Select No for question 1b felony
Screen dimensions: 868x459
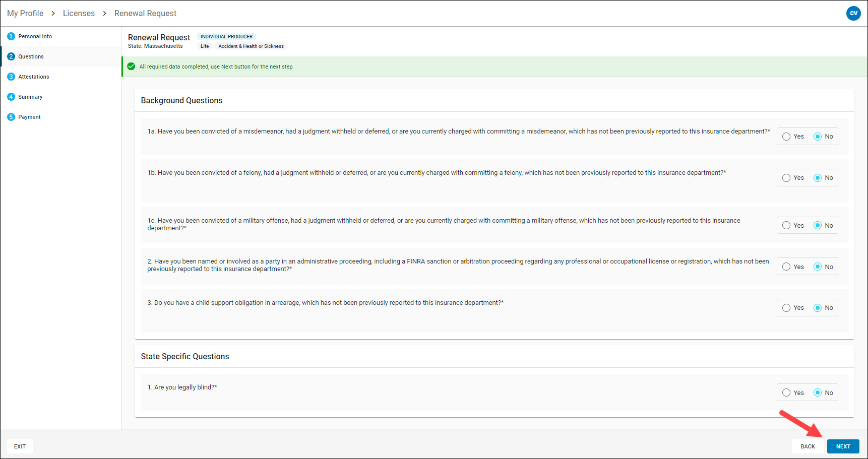[x=818, y=178]
